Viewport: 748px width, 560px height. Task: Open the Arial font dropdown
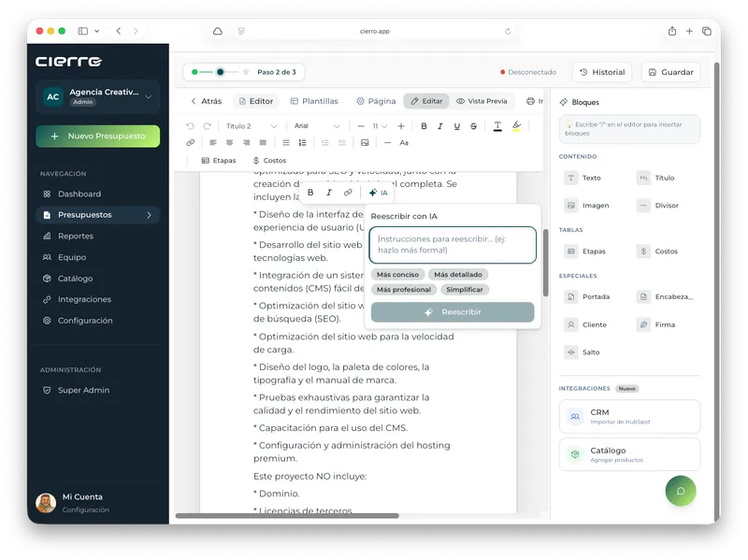(x=317, y=126)
